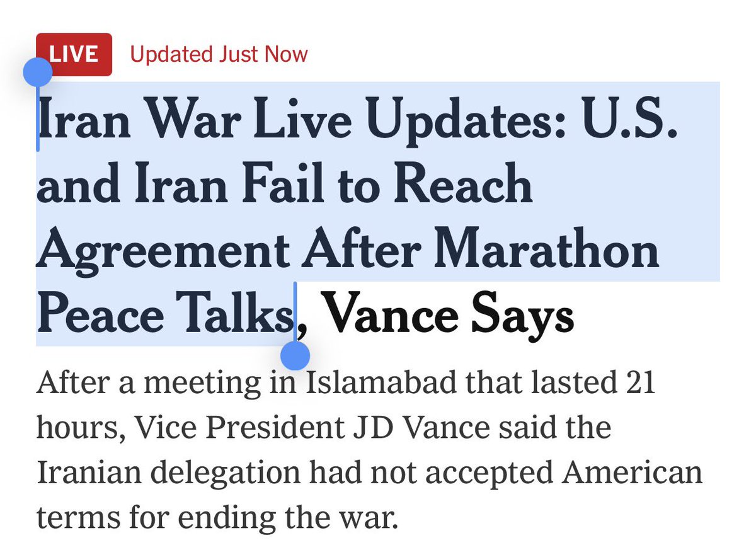This screenshot has width=756, height=545.
Task: Tap the red LIVE badge
Action: coord(74,54)
